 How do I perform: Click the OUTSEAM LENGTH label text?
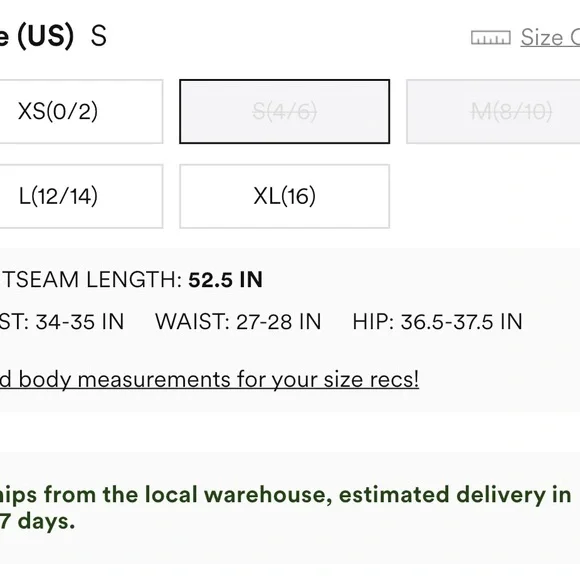click(x=91, y=280)
